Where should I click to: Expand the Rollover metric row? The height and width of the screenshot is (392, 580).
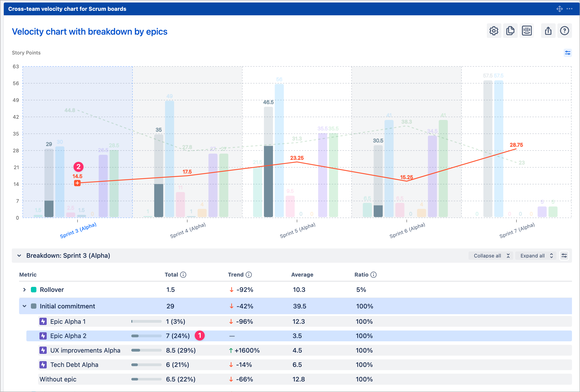click(24, 289)
